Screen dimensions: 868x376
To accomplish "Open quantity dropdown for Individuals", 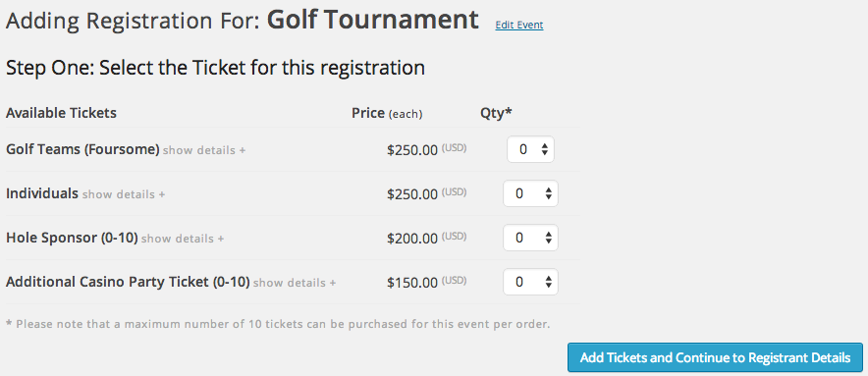I will 531,193.
